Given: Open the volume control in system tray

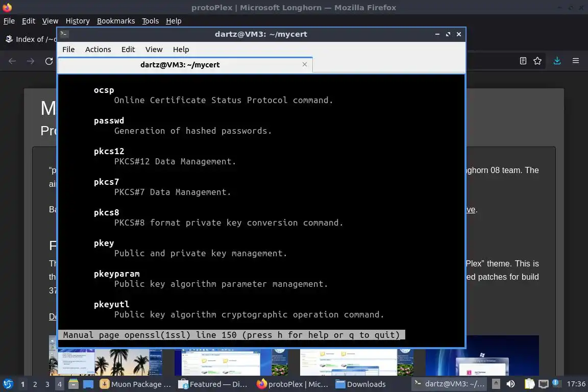Looking at the screenshot, I should click(x=510, y=384).
